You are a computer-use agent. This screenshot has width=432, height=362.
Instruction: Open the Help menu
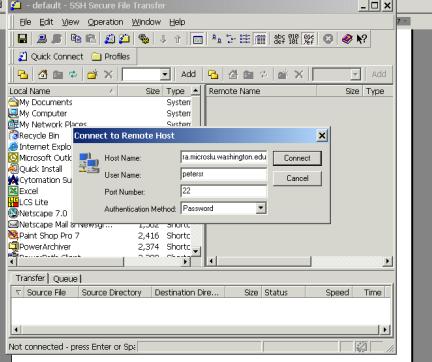click(177, 22)
